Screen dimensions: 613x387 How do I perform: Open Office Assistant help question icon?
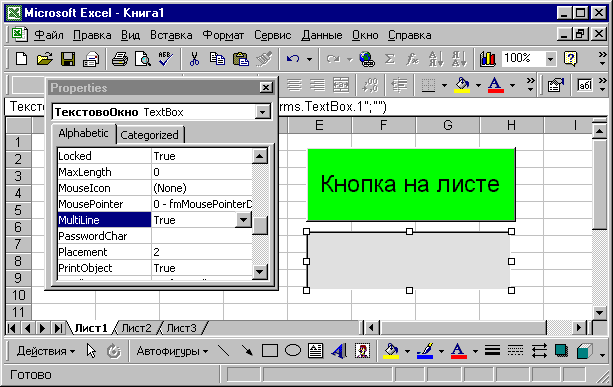[x=570, y=59]
